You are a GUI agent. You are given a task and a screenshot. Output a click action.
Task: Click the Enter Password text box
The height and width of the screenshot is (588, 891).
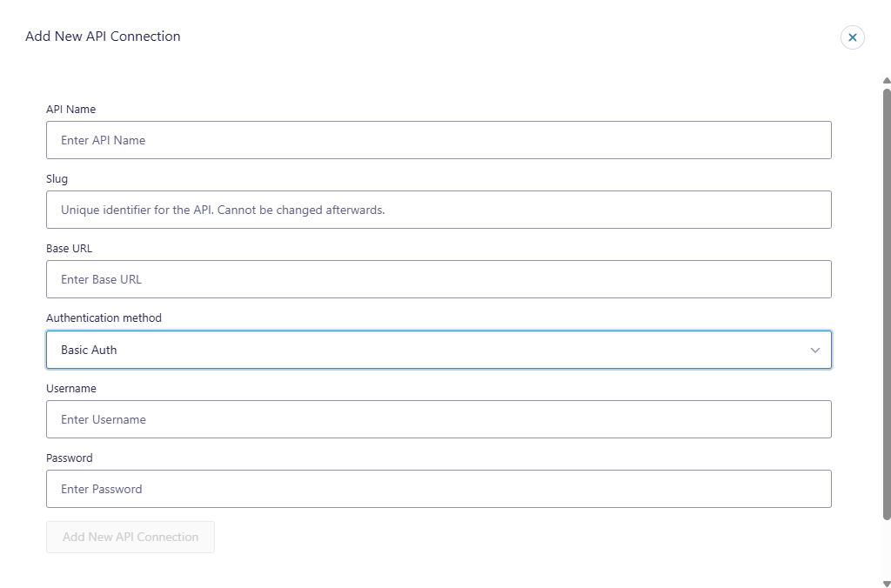coord(438,488)
